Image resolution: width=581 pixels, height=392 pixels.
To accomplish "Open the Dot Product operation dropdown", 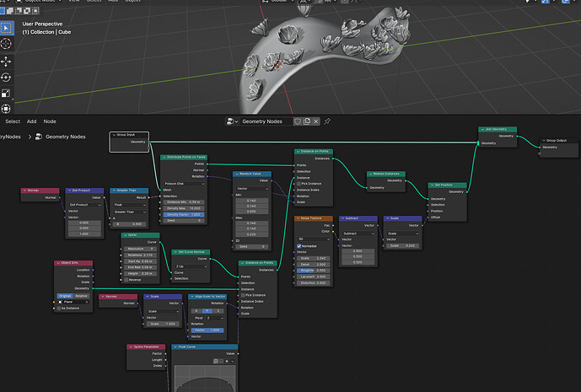I will tap(84, 205).
